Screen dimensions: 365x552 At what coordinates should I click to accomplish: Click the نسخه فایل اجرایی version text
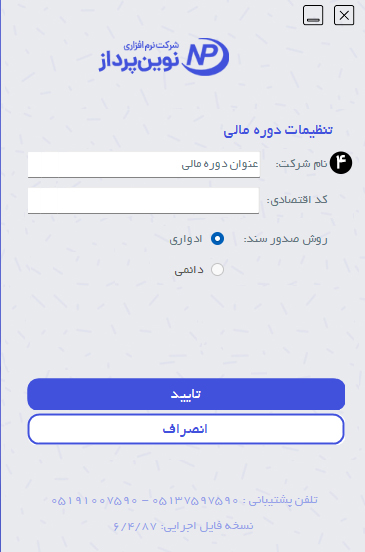(x=183, y=526)
